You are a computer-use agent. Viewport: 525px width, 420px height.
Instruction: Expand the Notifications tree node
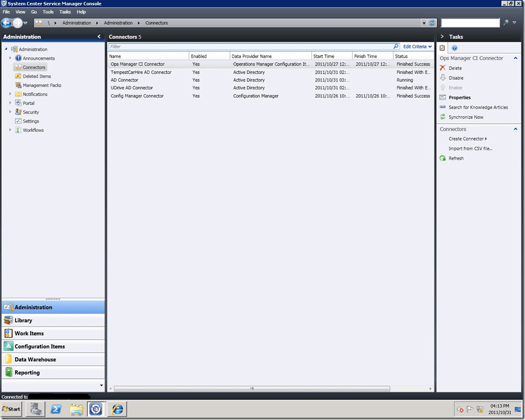(10, 95)
